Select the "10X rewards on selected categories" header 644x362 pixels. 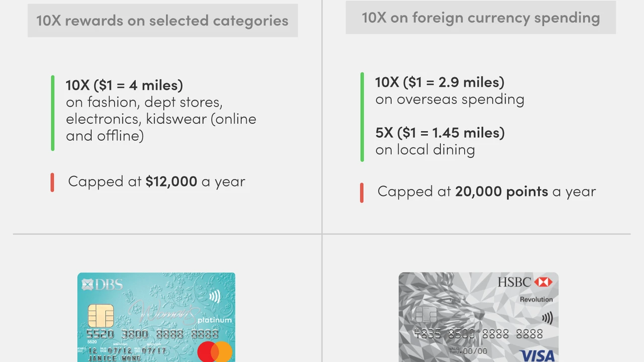[163, 21]
